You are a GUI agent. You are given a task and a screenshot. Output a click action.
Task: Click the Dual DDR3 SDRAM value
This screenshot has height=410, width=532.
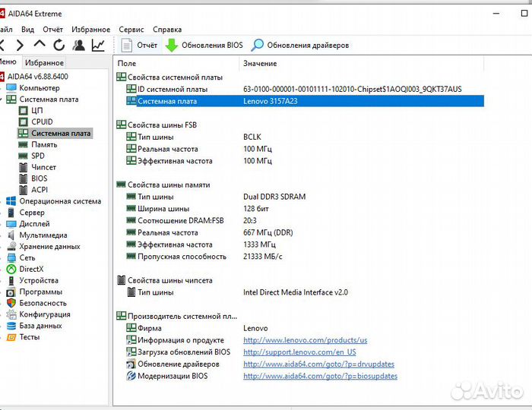pos(274,197)
